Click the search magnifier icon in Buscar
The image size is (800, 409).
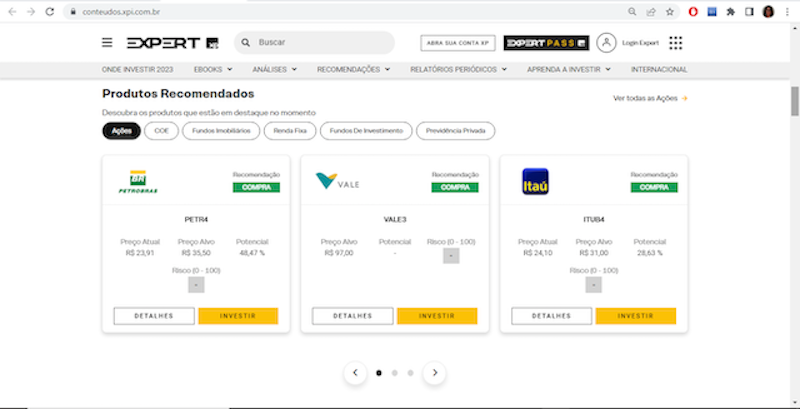click(246, 43)
